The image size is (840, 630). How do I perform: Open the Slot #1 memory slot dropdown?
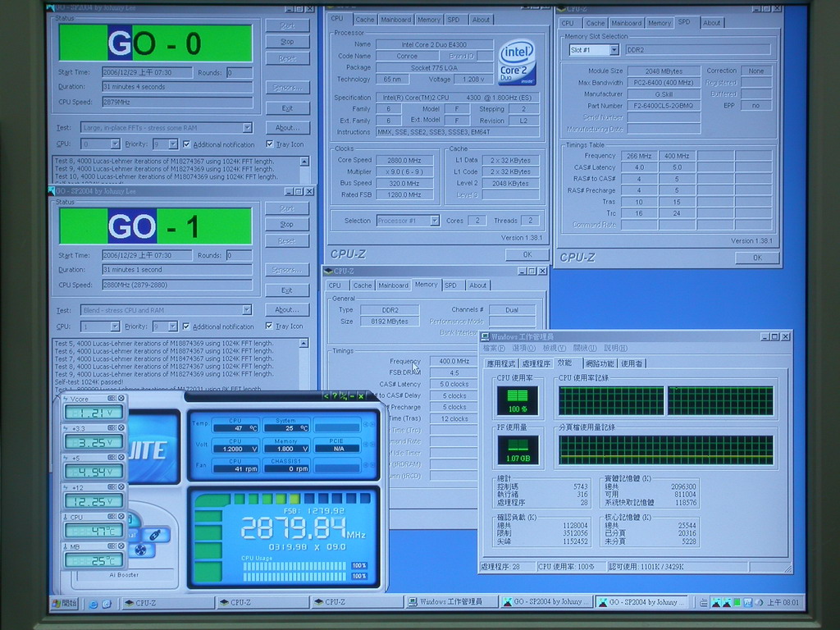[x=614, y=50]
